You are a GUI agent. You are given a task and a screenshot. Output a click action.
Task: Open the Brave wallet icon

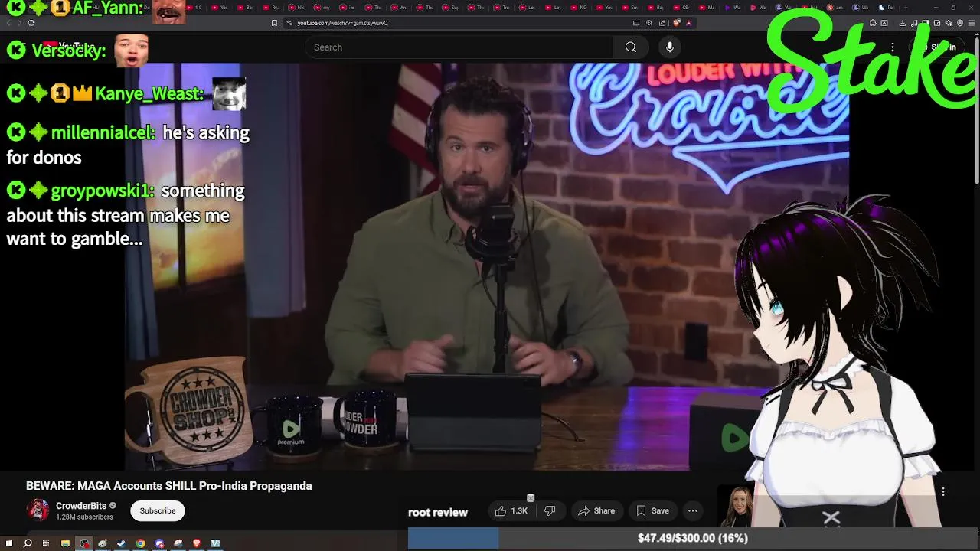point(937,23)
